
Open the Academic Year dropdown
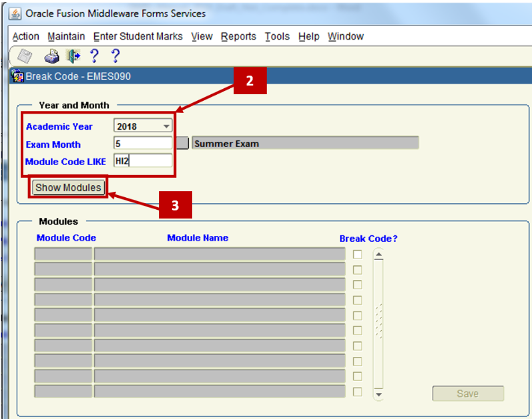pos(166,126)
